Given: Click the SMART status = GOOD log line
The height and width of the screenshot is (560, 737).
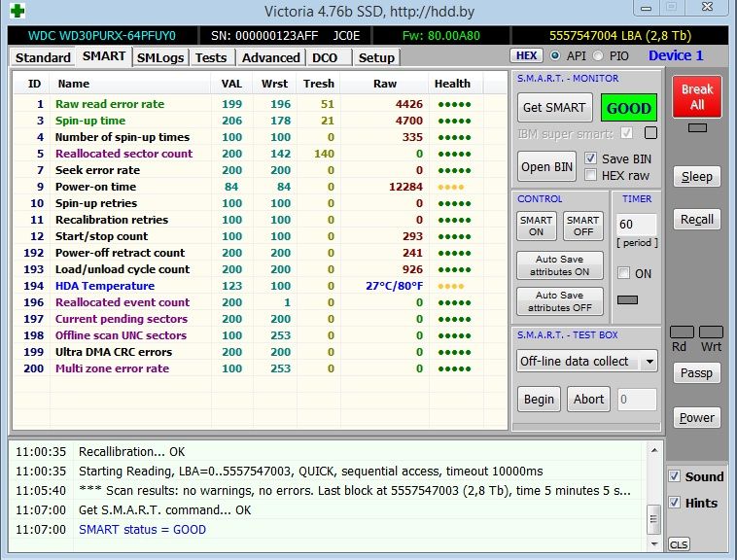Looking at the screenshot, I should click(x=142, y=530).
